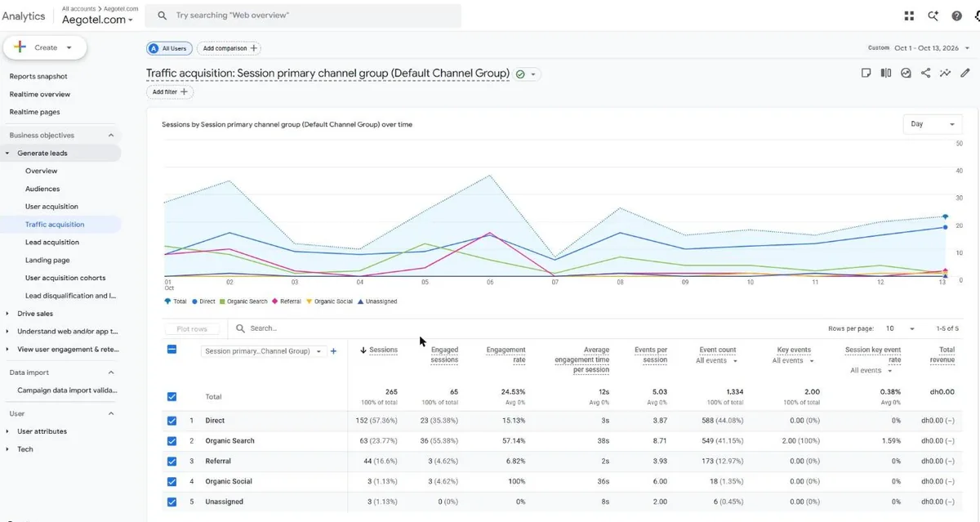This screenshot has height=522, width=980.
Task: Collapse the Data import section
Action: click(x=111, y=373)
